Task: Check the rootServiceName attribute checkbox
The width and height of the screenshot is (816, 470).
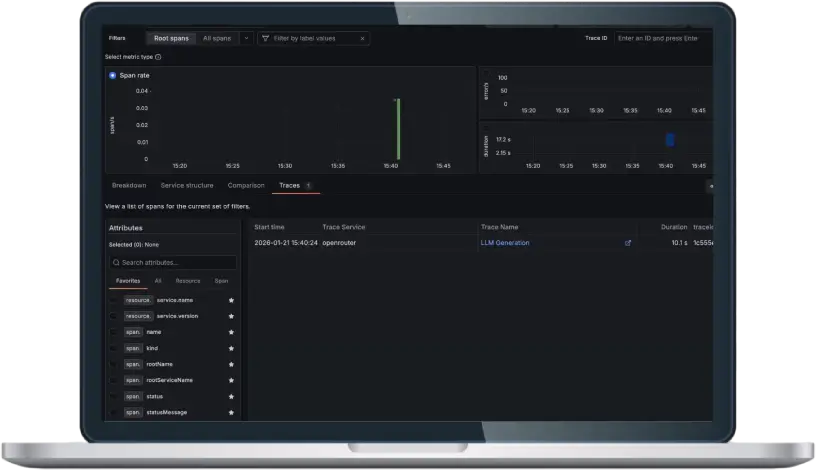Action: pyautogui.click(x=113, y=380)
